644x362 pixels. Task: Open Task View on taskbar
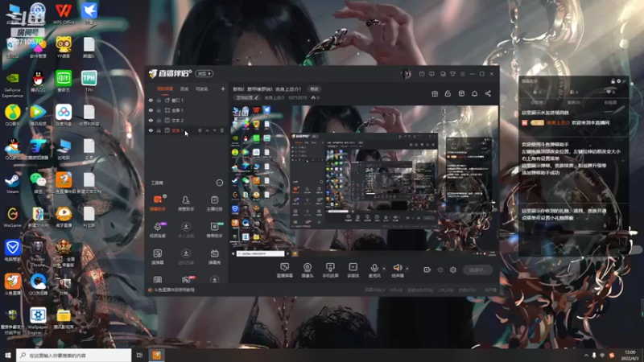(x=139, y=355)
